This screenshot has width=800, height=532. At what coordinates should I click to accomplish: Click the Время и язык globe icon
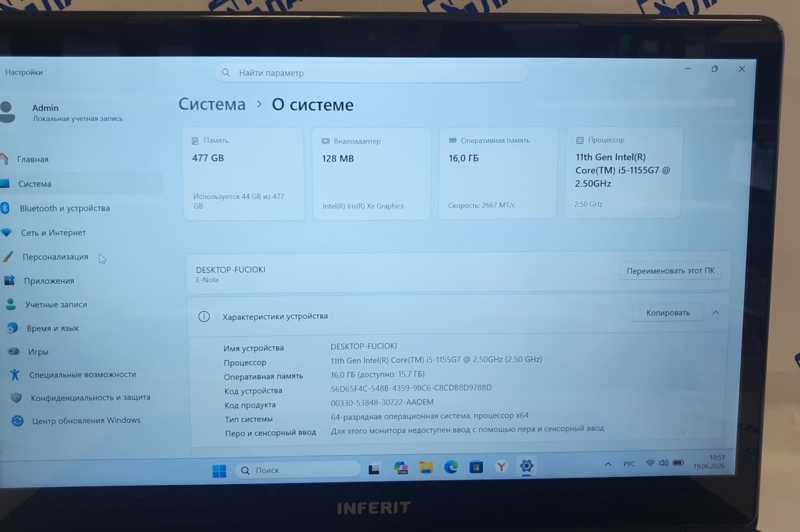(x=12, y=328)
